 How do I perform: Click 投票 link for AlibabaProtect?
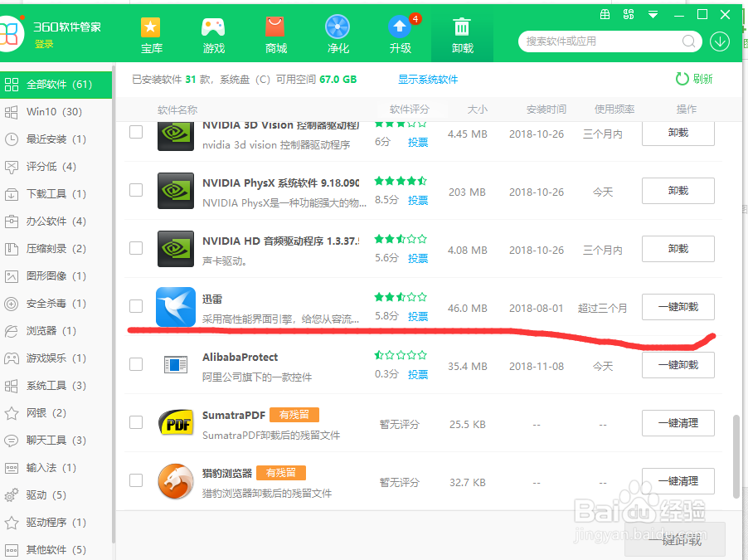pyautogui.click(x=418, y=375)
